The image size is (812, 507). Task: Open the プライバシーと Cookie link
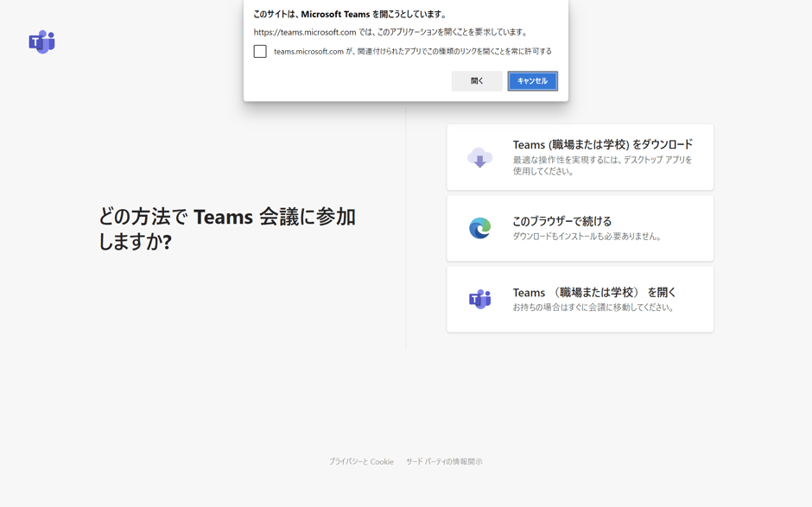pyautogui.click(x=360, y=462)
